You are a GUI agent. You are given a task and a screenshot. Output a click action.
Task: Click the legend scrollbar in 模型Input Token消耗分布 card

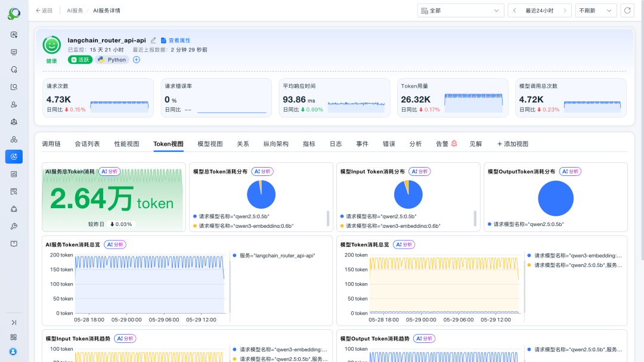click(475, 219)
